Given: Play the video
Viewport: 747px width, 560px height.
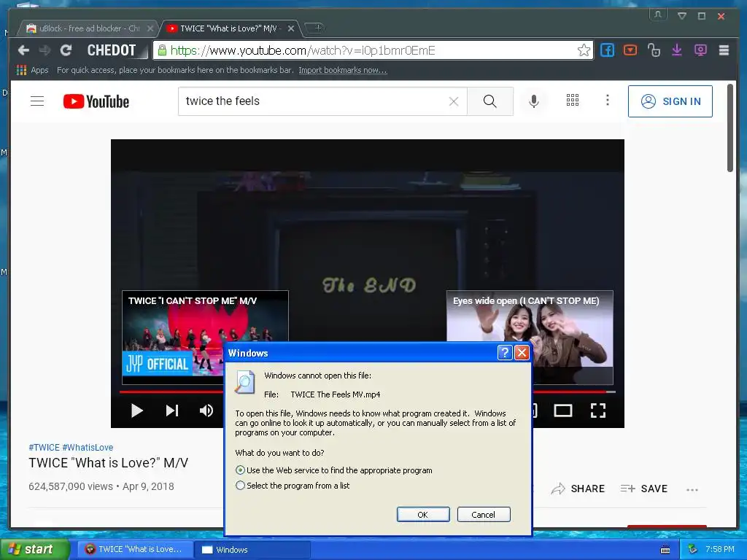Looking at the screenshot, I should (136, 411).
